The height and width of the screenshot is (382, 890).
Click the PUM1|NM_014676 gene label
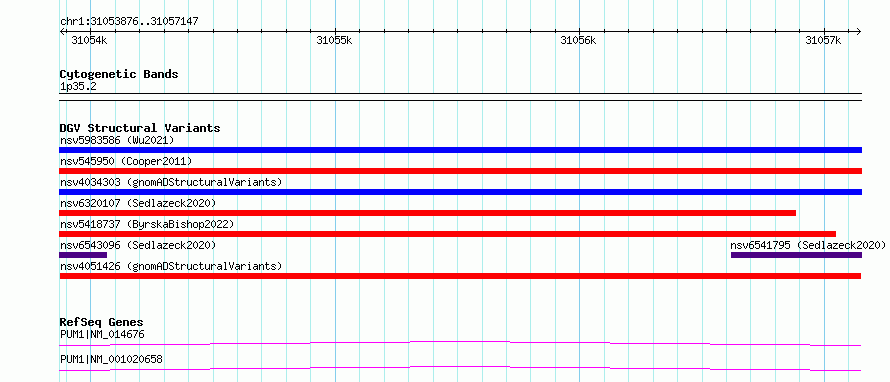point(102,334)
